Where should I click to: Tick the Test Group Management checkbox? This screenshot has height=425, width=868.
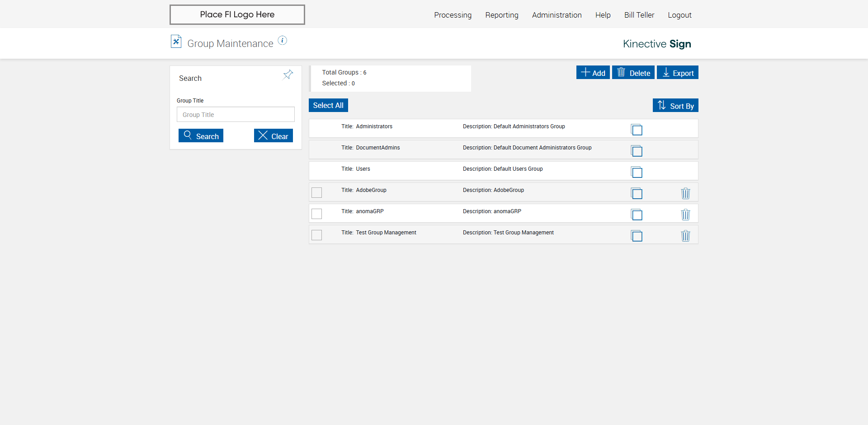tap(317, 235)
